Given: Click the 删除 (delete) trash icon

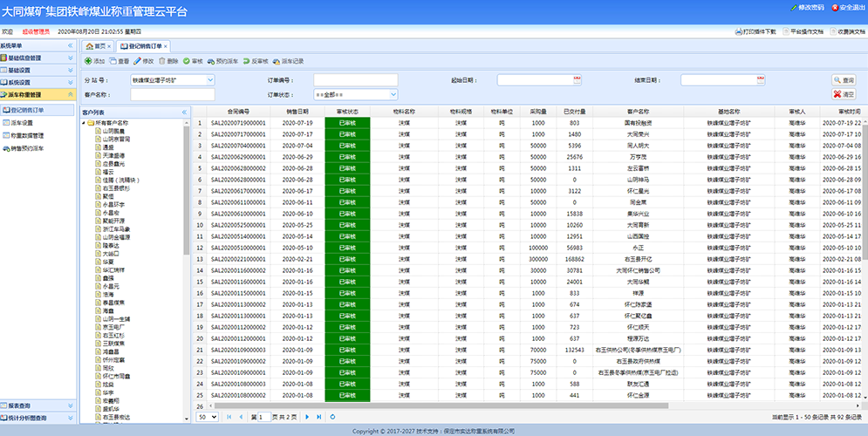Looking at the screenshot, I should tap(162, 61).
